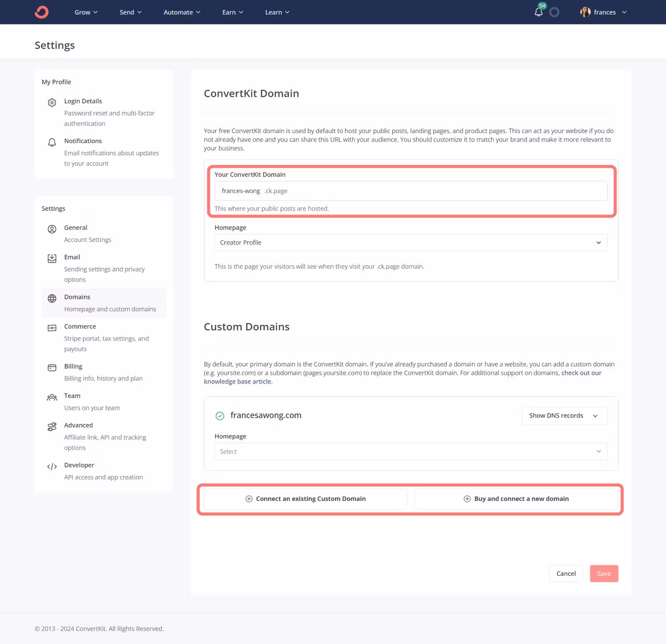The height and width of the screenshot is (644, 666).
Task: Click the Developer code brackets icon
Action: click(52, 467)
